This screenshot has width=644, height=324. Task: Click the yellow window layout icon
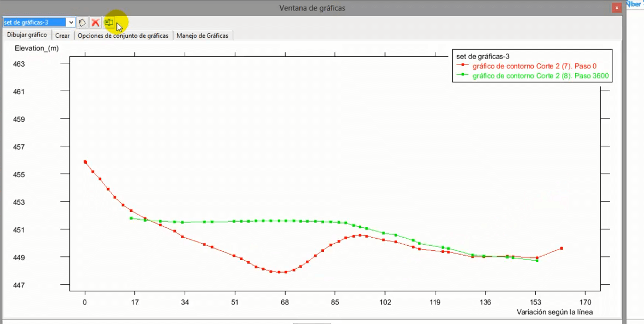(x=109, y=22)
